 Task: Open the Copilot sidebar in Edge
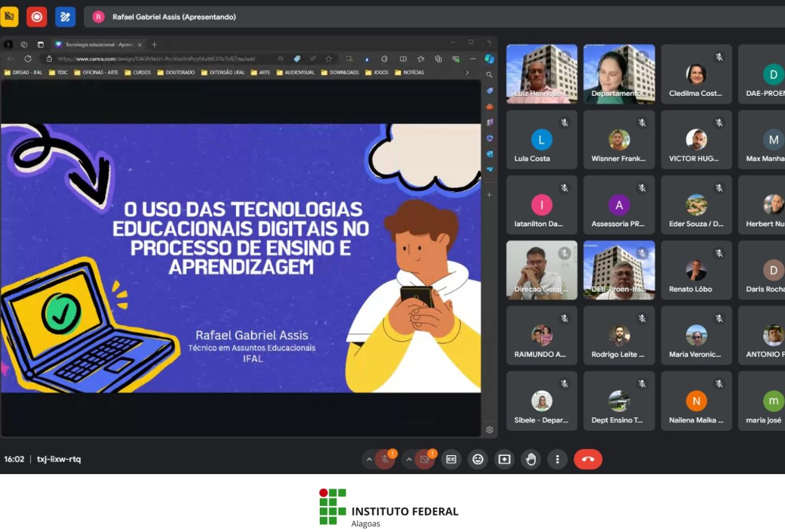pyautogui.click(x=489, y=59)
